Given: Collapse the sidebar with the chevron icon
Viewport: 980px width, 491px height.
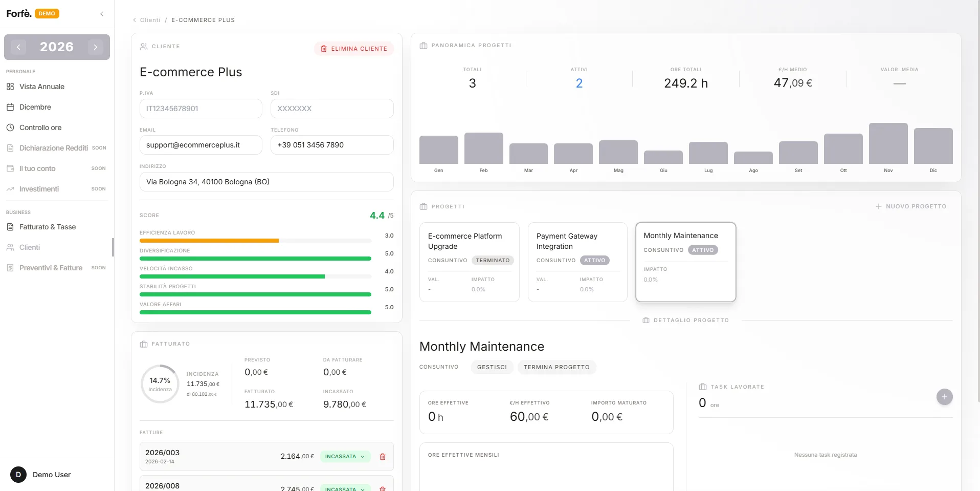Looking at the screenshot, I should [102, 14].
